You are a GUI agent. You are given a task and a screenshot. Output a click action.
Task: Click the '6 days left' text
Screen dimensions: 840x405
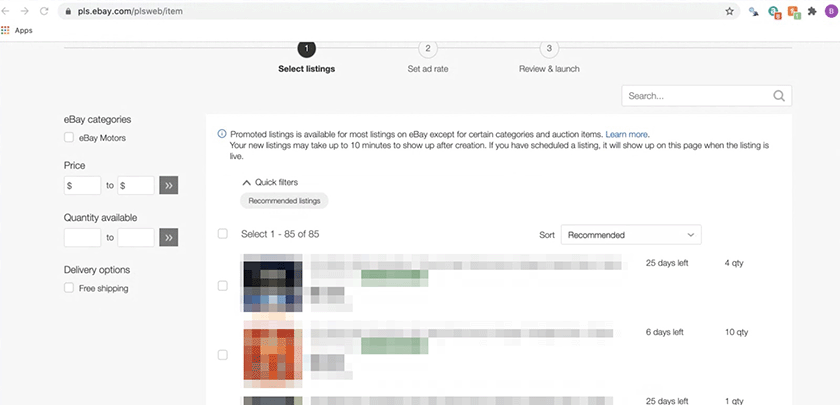pyautogui.click(x=665, y=332)
